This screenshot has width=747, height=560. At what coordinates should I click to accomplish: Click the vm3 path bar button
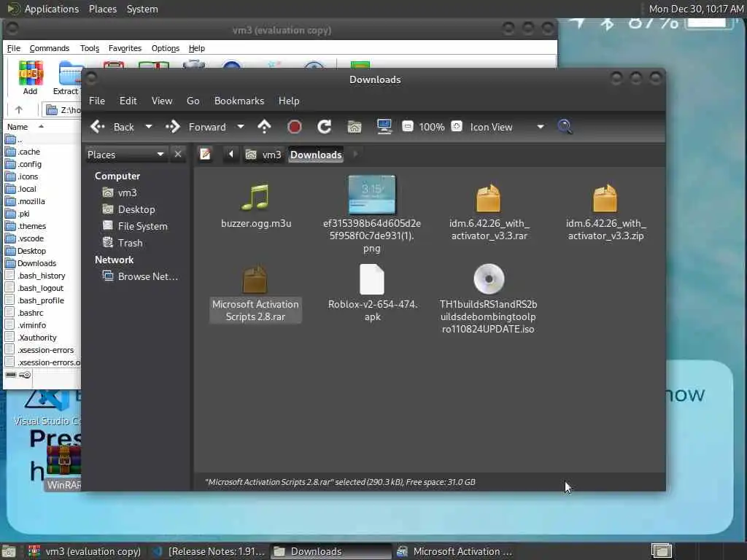pyautogui.click(x=263, y=155)
